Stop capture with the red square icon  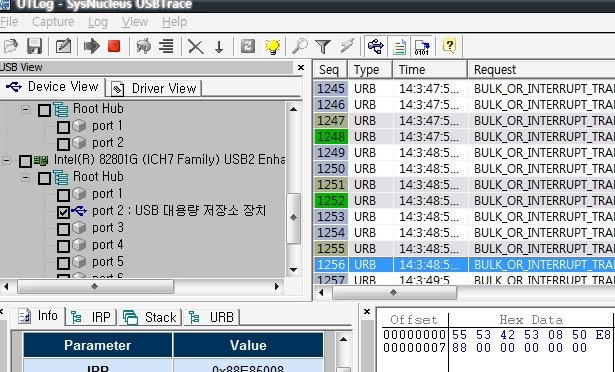click(114, 46)
